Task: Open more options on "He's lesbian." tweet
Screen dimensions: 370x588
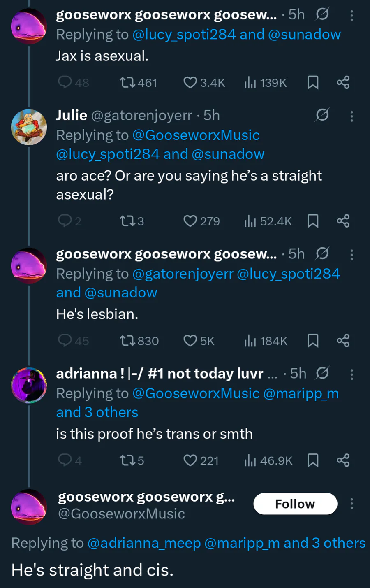Action: (351, 255)
